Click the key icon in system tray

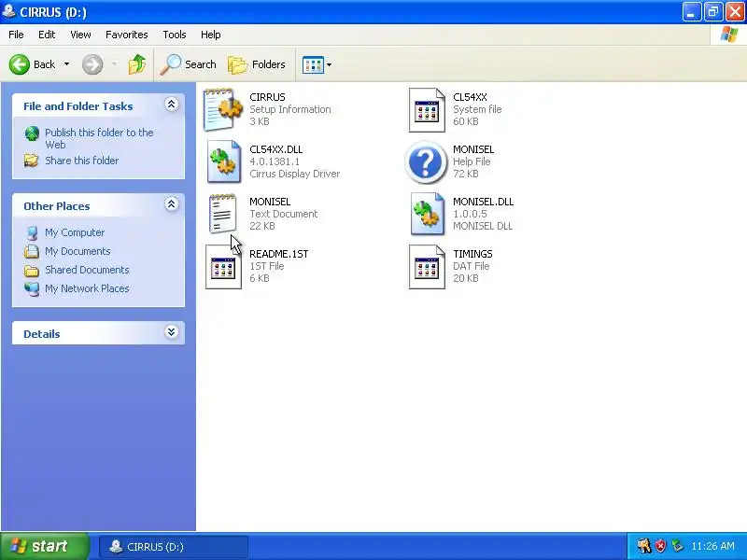pos(644,546)
